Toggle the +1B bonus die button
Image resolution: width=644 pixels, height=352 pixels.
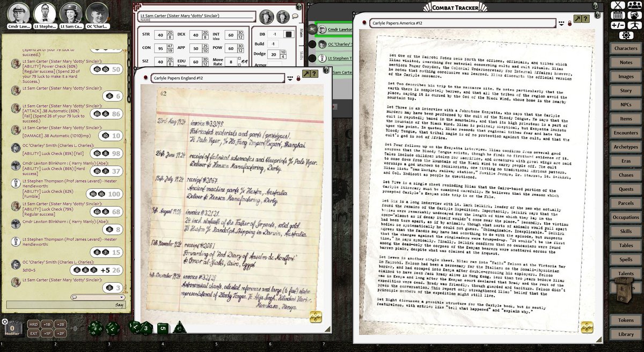click(x=47, y=325)
